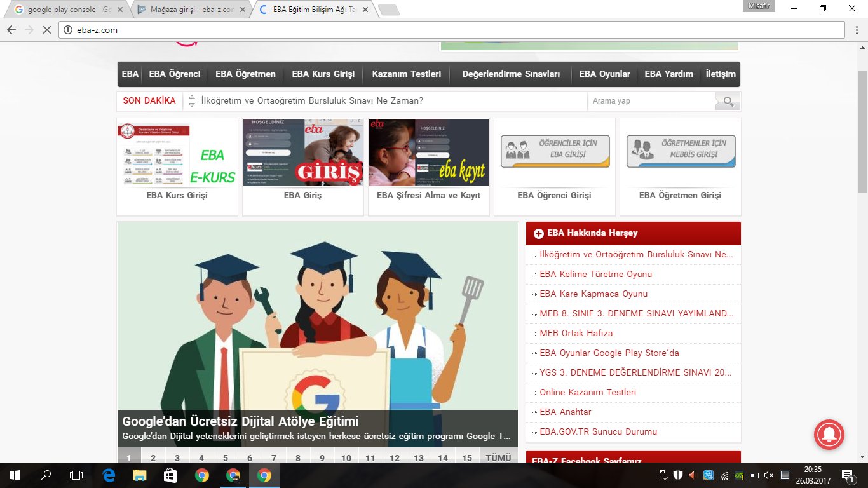Screen dimensions: 868x488
Task: Open the Chrome three-dot menu
Action: tap(857, 30)
